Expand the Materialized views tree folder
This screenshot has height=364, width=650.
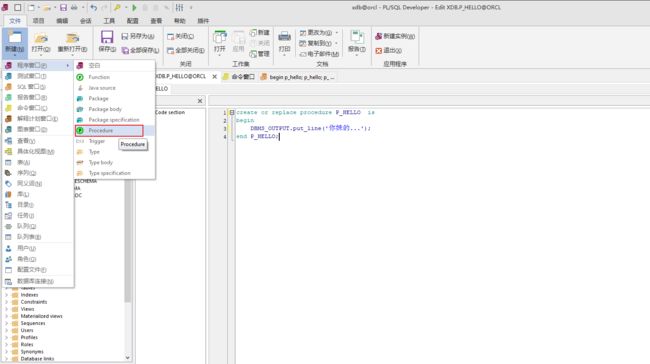click(7, 316)
